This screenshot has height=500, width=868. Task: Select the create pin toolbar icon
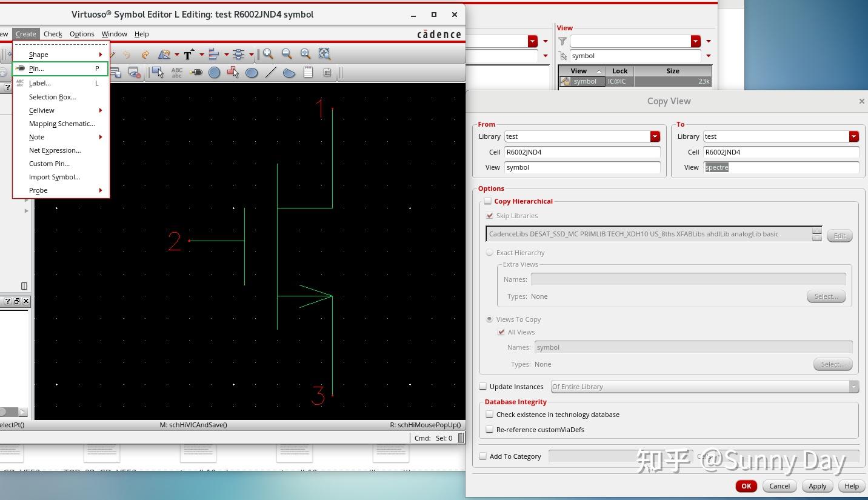196,73
